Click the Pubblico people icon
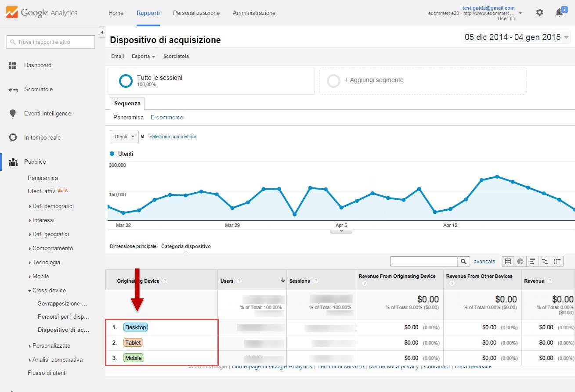 coord(13,162)
